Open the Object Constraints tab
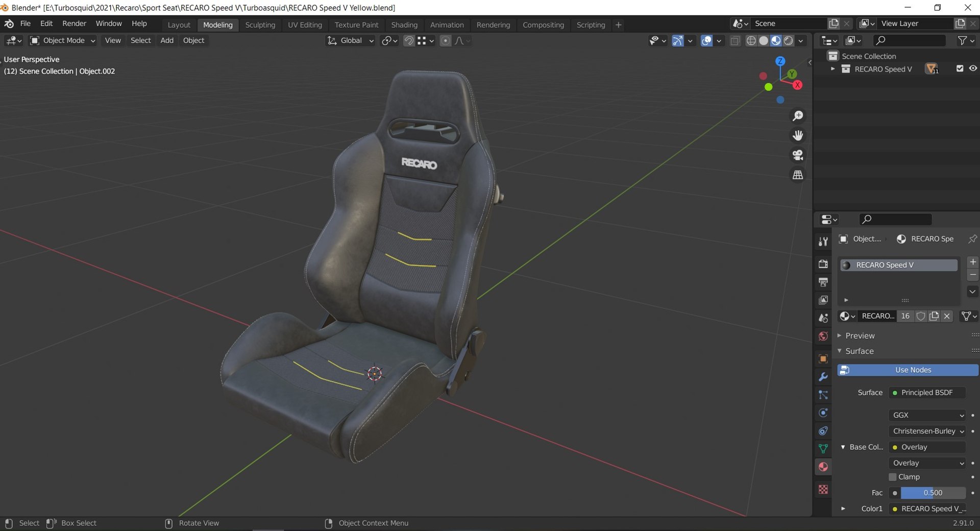Image resolution: width=980 pixels, height=531 pixels. click(823, 431)
